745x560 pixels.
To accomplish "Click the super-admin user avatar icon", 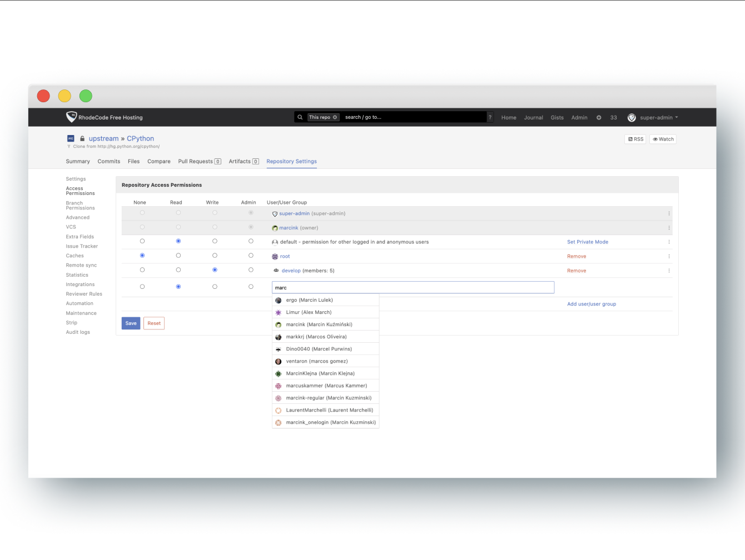I will [x=632, y=117].
